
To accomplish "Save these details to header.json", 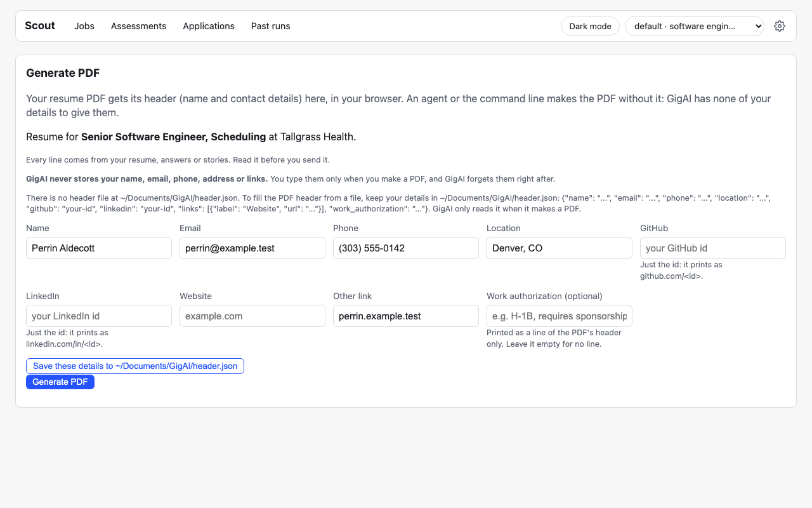I will coord(135,366).
